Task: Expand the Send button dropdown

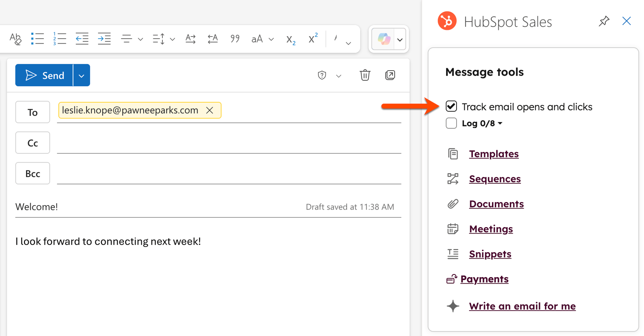Action: (x=82, y=75)
